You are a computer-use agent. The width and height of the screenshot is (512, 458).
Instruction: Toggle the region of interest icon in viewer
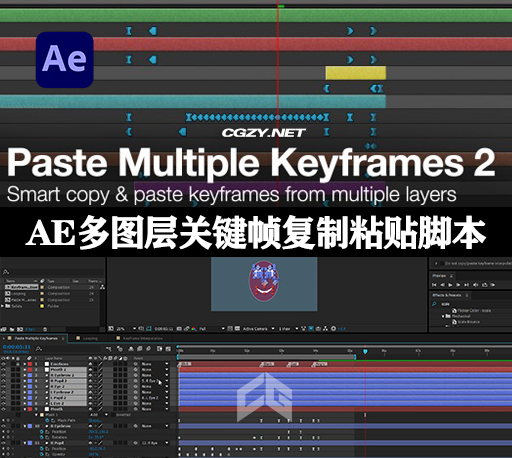230,329
